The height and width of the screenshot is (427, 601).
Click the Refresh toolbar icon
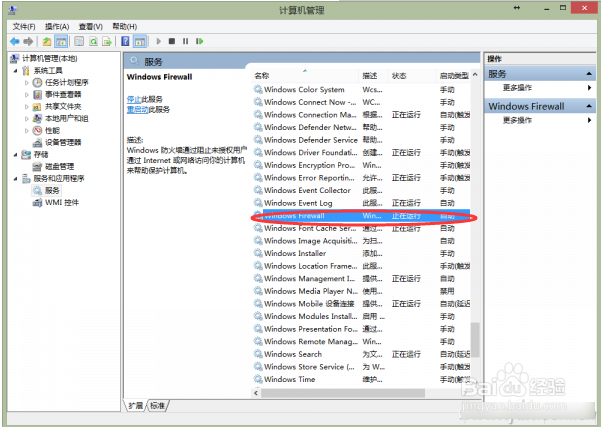pyautogui.click(x=93, y=41)
